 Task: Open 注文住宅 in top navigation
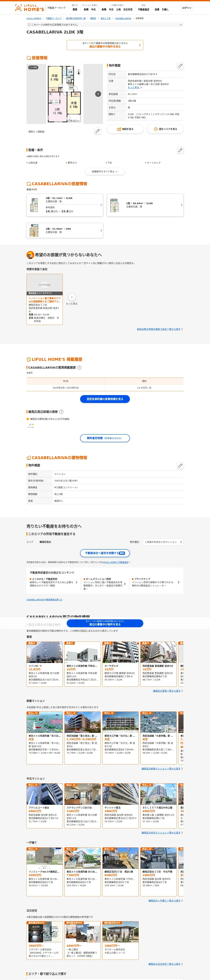(128, 9)
